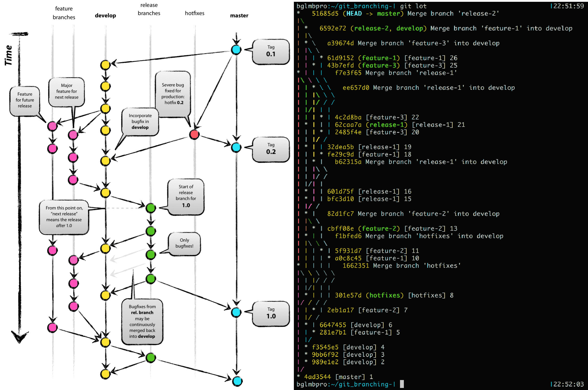Click commit line 9bb6f92 [develop] 3
588x390 pixels.
click(348, 354)
